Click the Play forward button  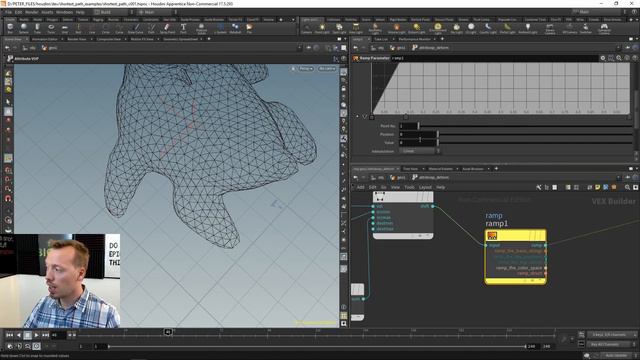pyautogui.click(x=36, y=335)
